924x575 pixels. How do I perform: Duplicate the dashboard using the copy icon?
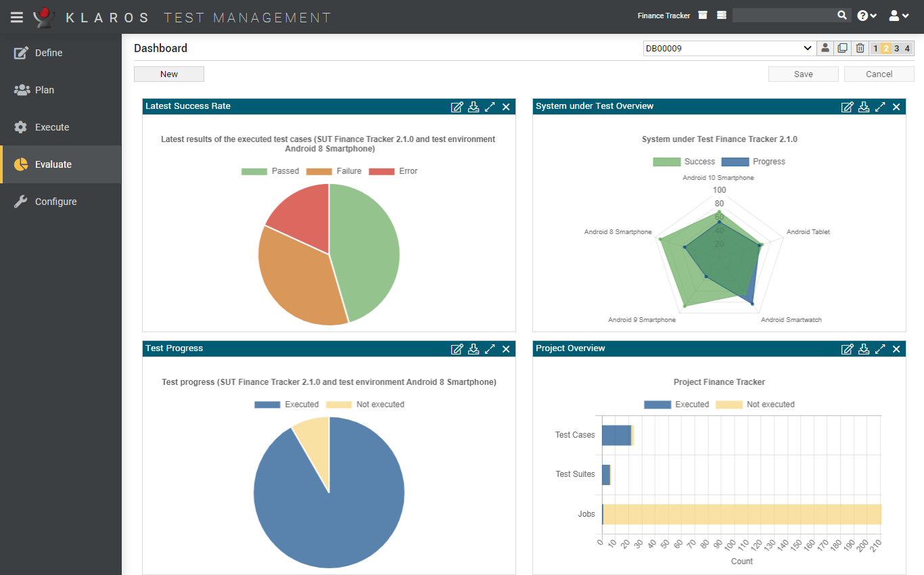(841, 48)
